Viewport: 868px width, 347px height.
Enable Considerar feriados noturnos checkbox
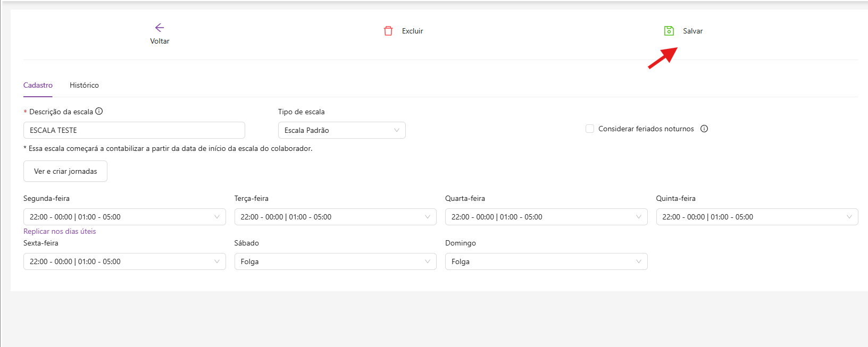point(590,129)
